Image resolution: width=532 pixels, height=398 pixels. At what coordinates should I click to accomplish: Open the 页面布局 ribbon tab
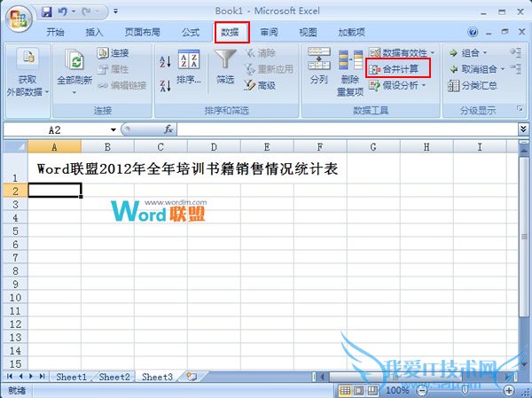pyautogui.click(x=142, y=32)
